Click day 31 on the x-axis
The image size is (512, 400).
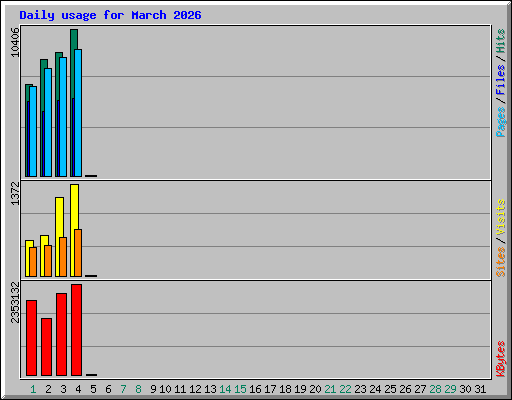click(x=480, y=389)
